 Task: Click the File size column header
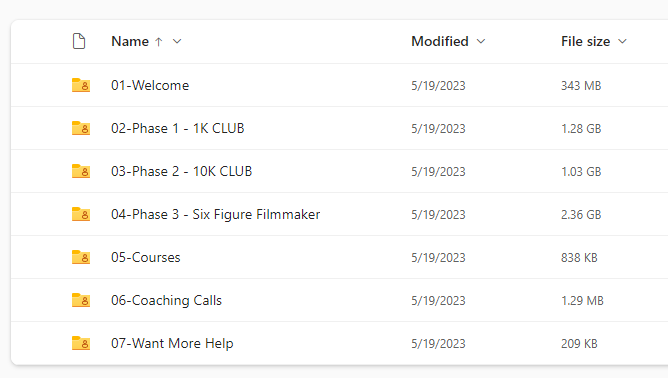coord(585,41)
